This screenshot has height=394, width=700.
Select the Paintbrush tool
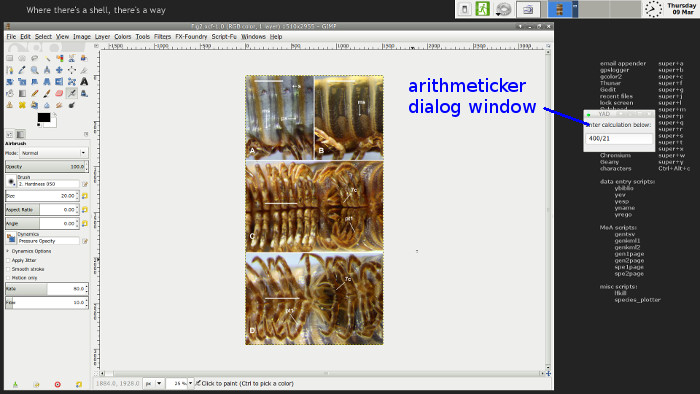pyautogui.click(x=47, y=93)
